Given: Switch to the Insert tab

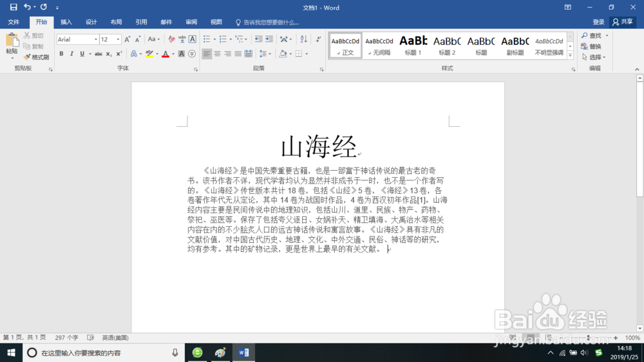Looking at the screenshot, I should [x=66, y=22].
